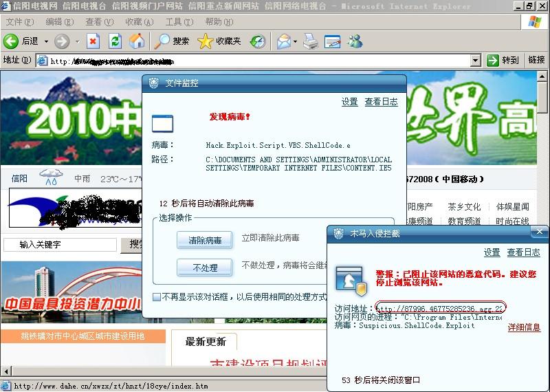Open the History toolbar icon
Viewport: 550px width, 392px height.
pyautogui.click(x=258, y=41)
